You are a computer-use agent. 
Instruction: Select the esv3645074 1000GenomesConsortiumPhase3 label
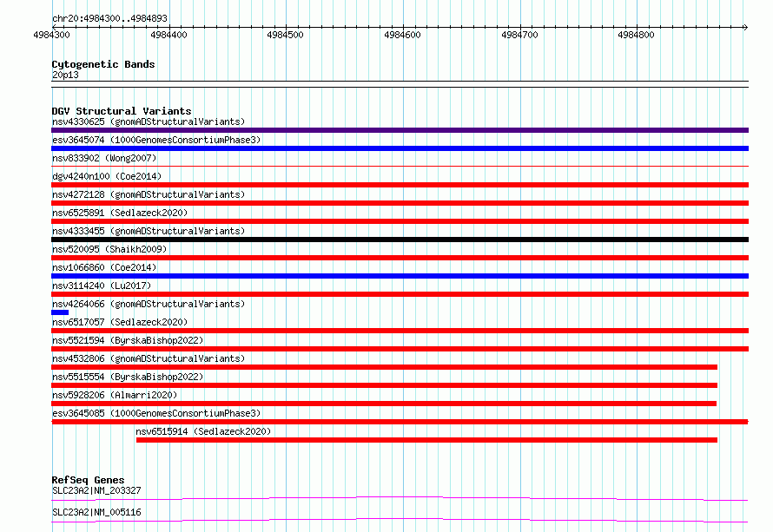(x=156, y=140)
